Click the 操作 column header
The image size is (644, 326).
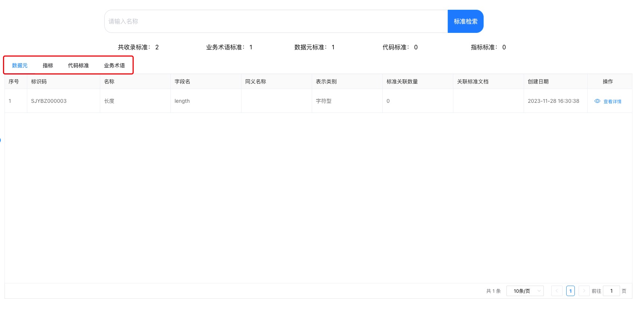610,81
